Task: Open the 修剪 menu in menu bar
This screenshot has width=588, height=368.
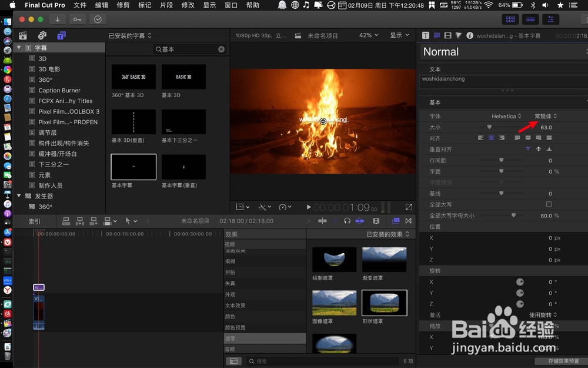Action: (123, 5)
